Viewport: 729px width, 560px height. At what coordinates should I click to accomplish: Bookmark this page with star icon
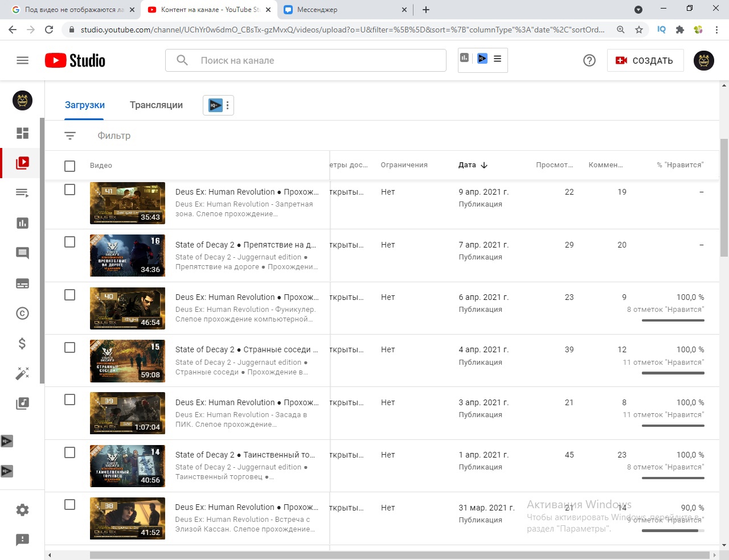tap(639, 30)
